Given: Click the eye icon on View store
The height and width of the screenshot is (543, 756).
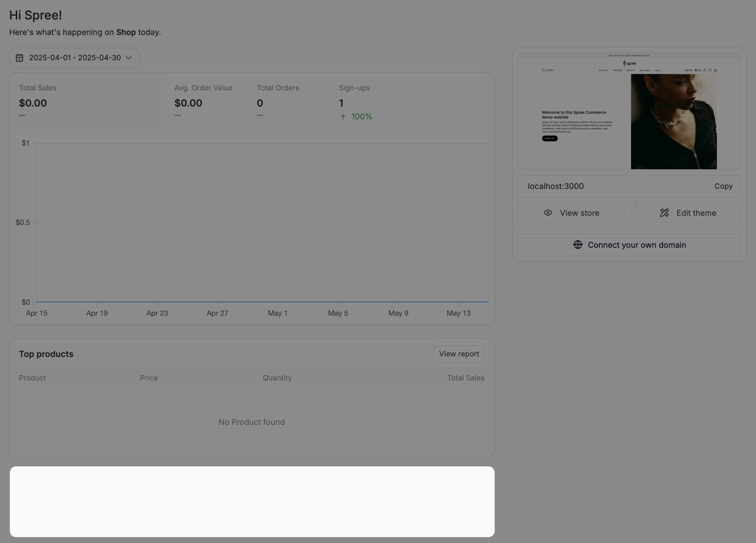Looking at the screenshot, I should [548, 213].
